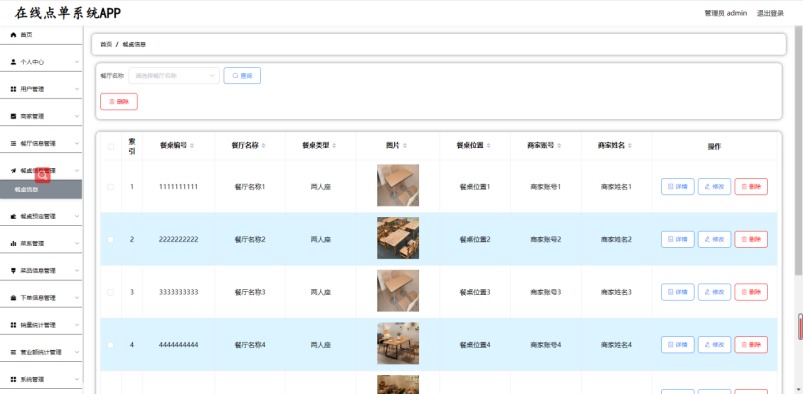Click the table photo in row 餐厅名称1
Viewport: 803px width, 394px height.
pyautogui.click(x=398, y=185)
